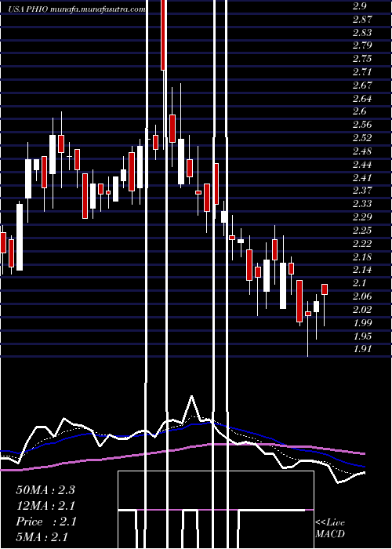392x549 pixels.
Task: Click the 1.95 price axis value
Action: (x=362, y=336)
